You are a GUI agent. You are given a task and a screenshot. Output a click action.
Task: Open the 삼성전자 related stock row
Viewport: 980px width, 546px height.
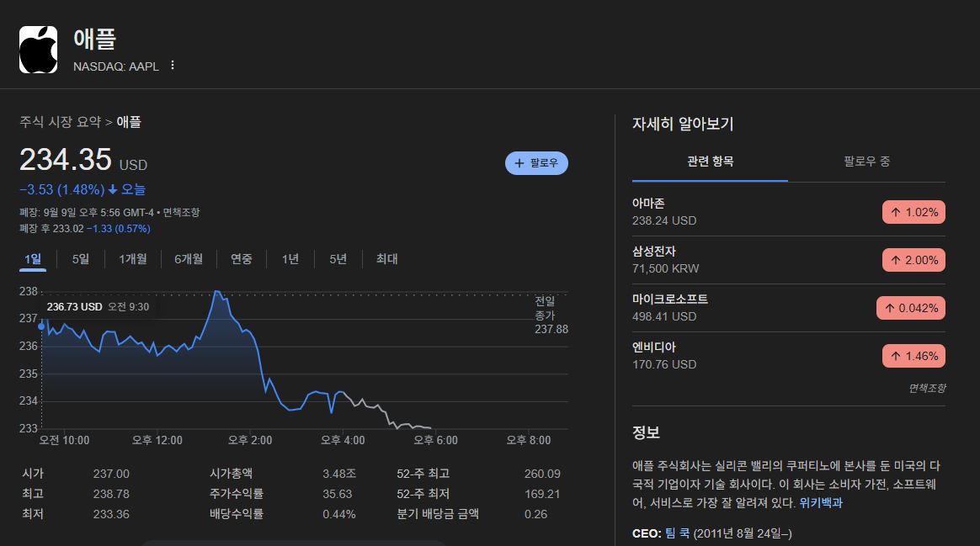789,260
